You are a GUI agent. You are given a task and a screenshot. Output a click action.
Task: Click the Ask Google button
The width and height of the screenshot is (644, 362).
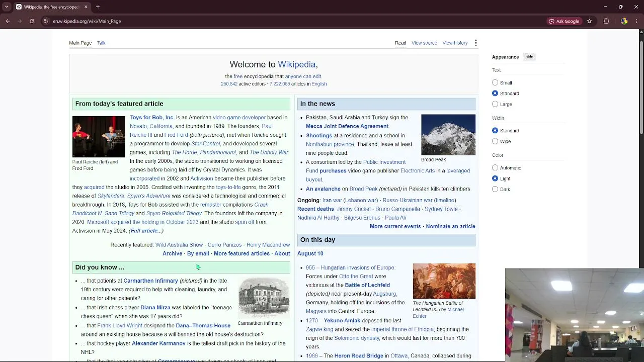point(564,21)
